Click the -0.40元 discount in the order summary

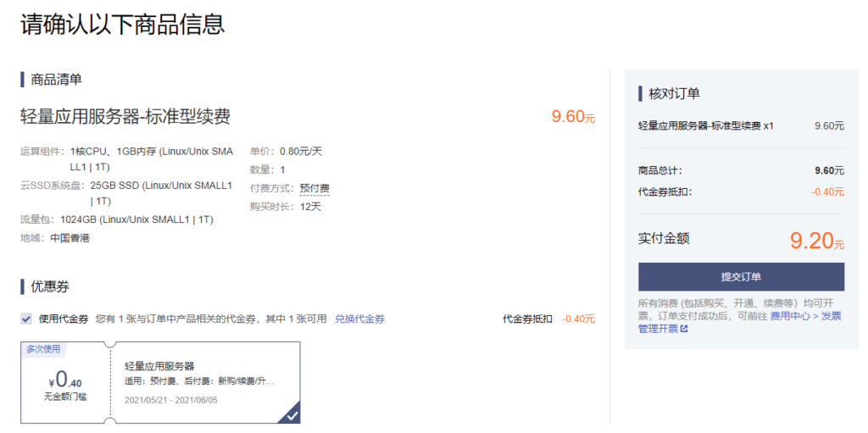[827, 192]
